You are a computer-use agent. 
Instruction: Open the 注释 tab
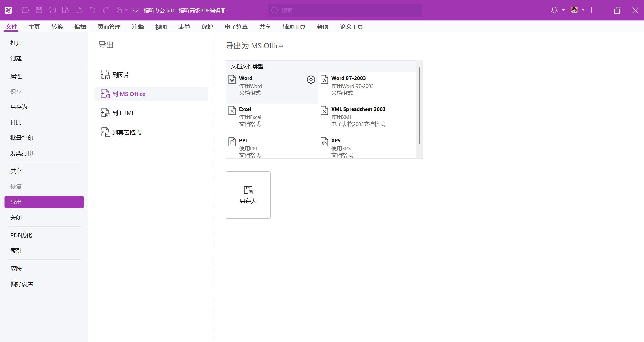(x=138, y=27)
